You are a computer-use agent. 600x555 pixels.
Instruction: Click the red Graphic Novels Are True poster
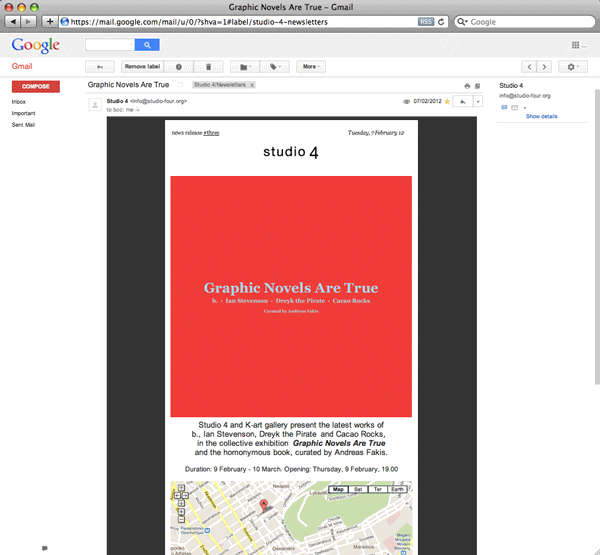coord(291,296)
